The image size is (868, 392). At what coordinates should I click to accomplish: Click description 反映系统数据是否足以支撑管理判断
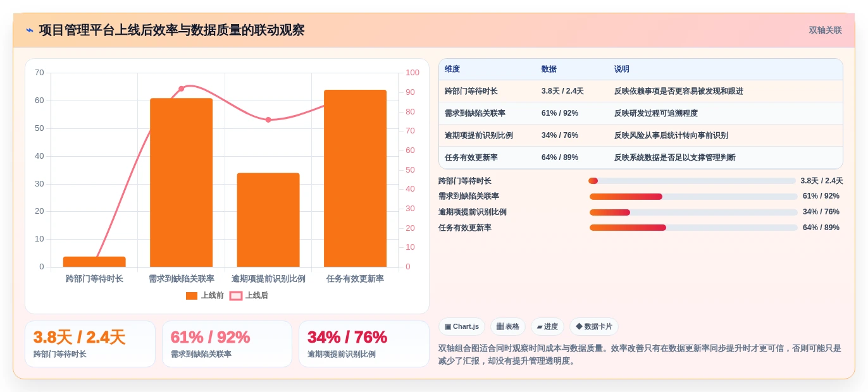click(x=675, y=157)
